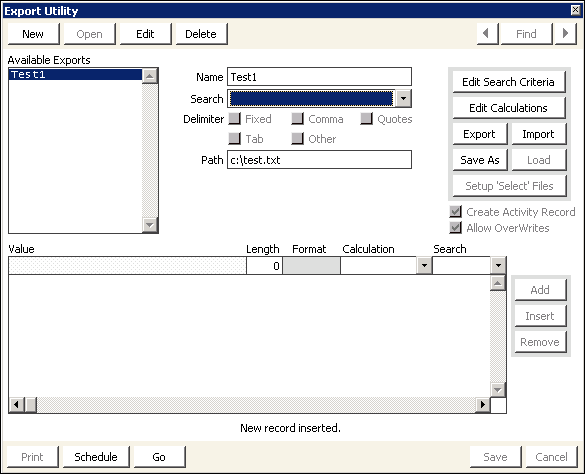Go to the next record with the right arrow

coord(566,34)
